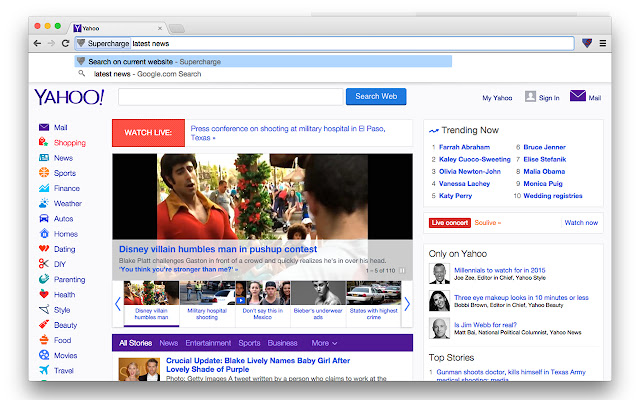Switch to Sports stories tab
Screen dimensions: 640x400
pyautogui.click(x=249, y=343)
